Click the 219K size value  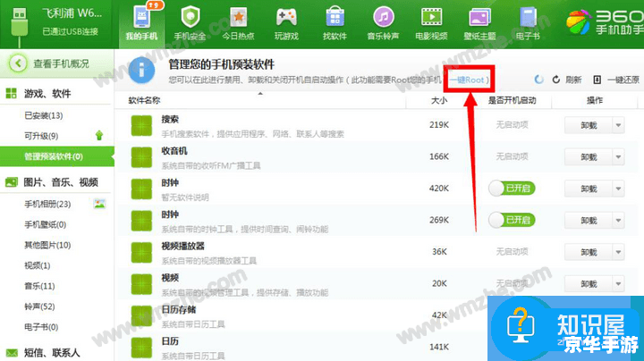tap(439, 125)
